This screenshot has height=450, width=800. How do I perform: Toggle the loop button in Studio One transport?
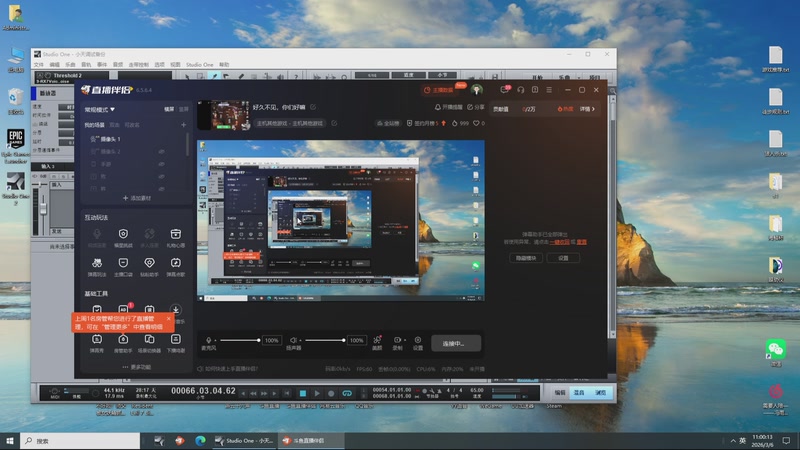tap(347, 393)
